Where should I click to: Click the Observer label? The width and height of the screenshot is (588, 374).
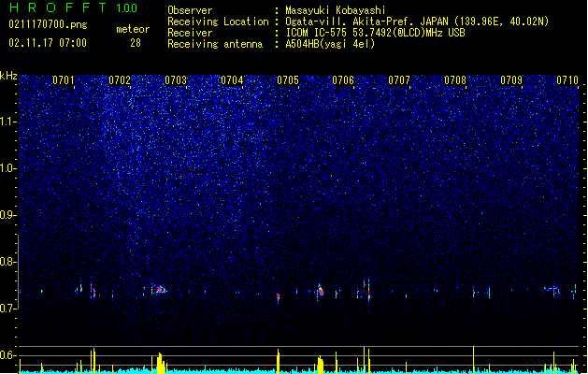pos(190,10)
